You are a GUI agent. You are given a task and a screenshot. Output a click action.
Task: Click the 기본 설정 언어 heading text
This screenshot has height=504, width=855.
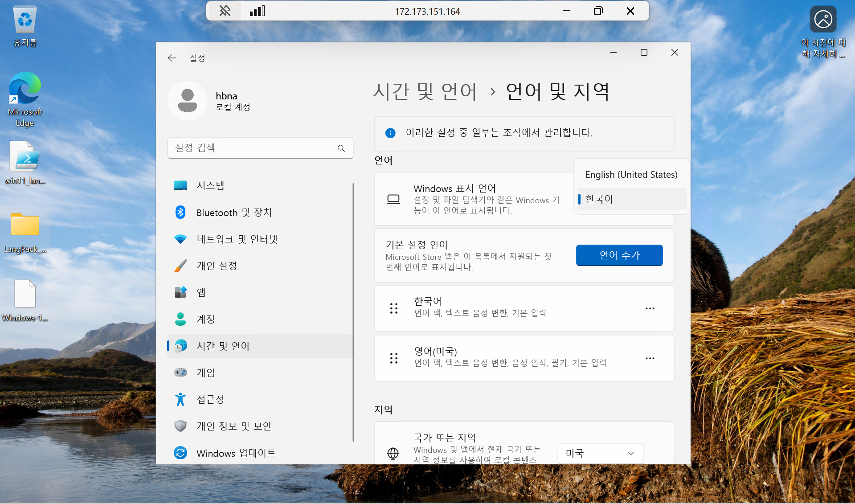click(417, 245)
